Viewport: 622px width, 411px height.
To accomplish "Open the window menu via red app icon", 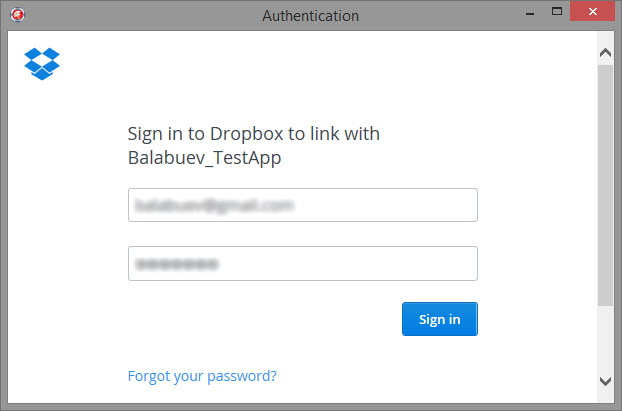I will [17, 15].
